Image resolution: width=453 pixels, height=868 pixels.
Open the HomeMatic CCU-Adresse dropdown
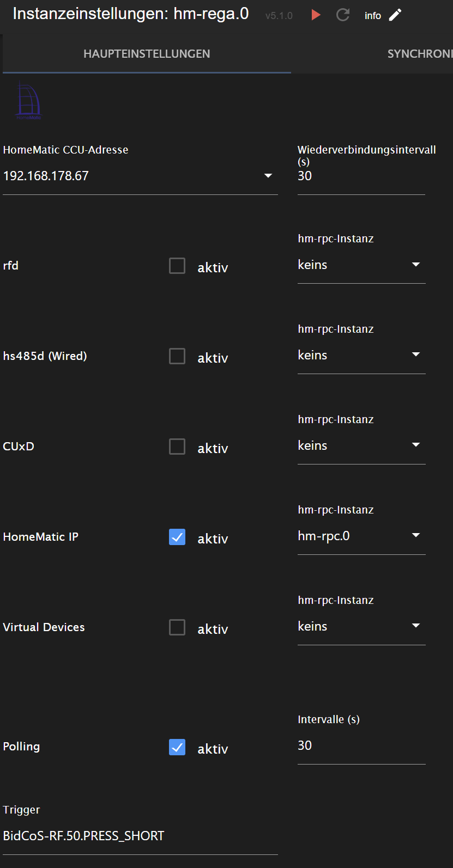click(x=140, y=176)
